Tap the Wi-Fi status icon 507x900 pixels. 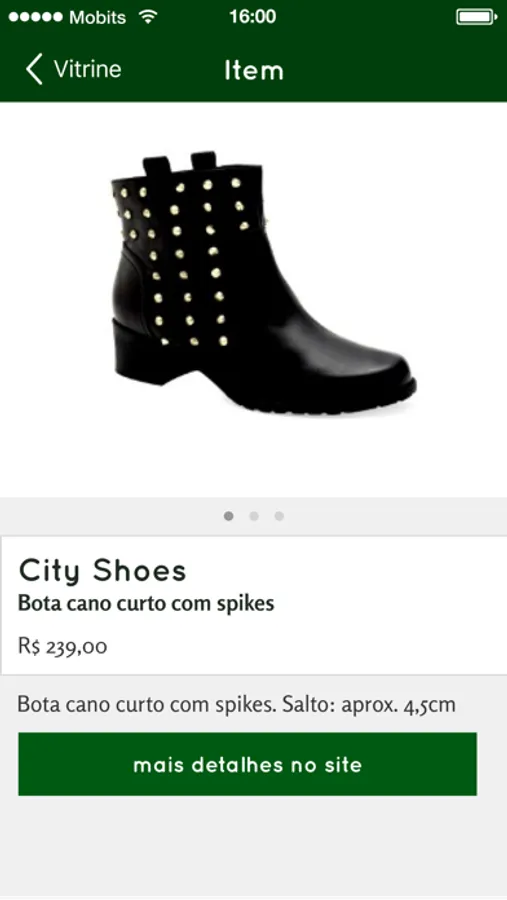click(148, 17)
